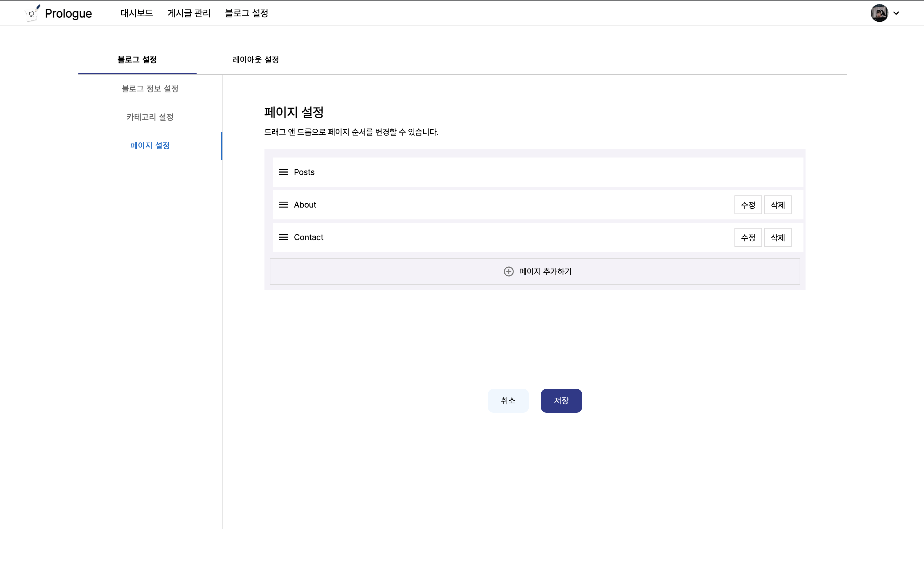Image resolution: width=924 pixels, height=575 pixels.
Task: Click the drag handle icon beside Contact
Action: click(283, 237)
